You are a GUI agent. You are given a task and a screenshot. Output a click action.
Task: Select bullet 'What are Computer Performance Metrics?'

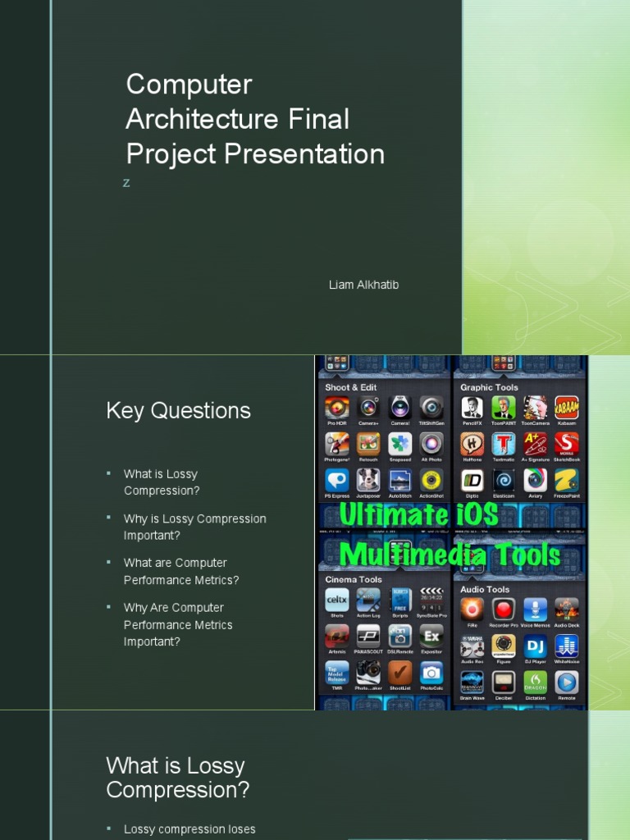[181, 571]
